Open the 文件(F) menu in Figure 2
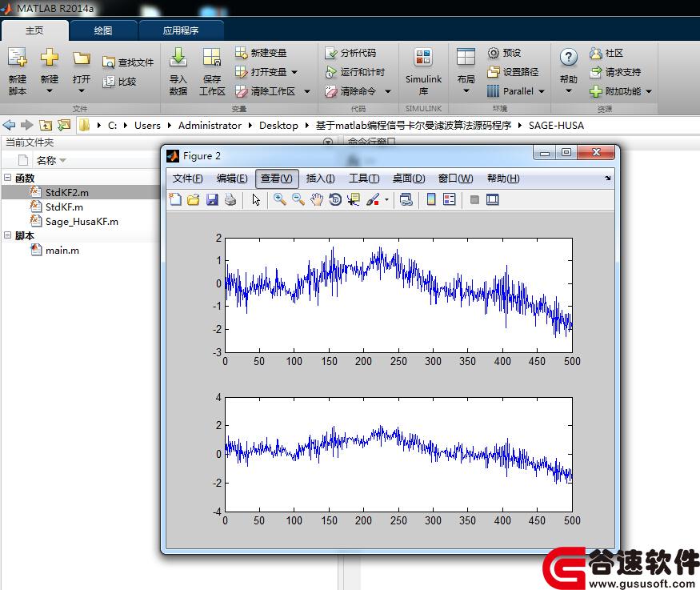Screen dimensions: 700x590 [187, 179]
